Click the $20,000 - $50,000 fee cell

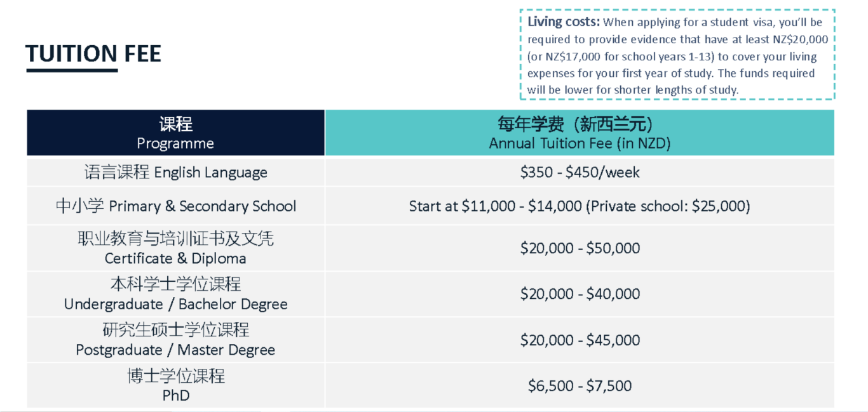click(x=580, y=248)
